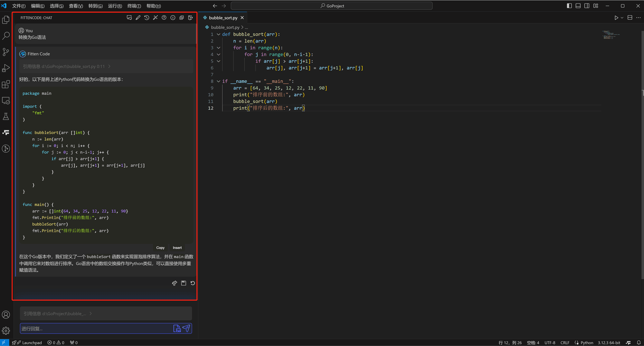Open the 文件(F) menu
The image size is (644, 346).
(x=19, y=6)
